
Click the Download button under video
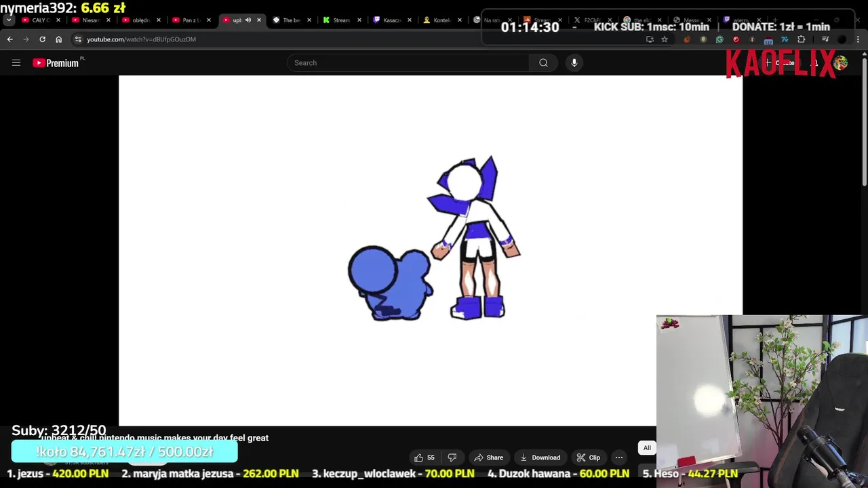pyautogui.click(x=540, y=457)
